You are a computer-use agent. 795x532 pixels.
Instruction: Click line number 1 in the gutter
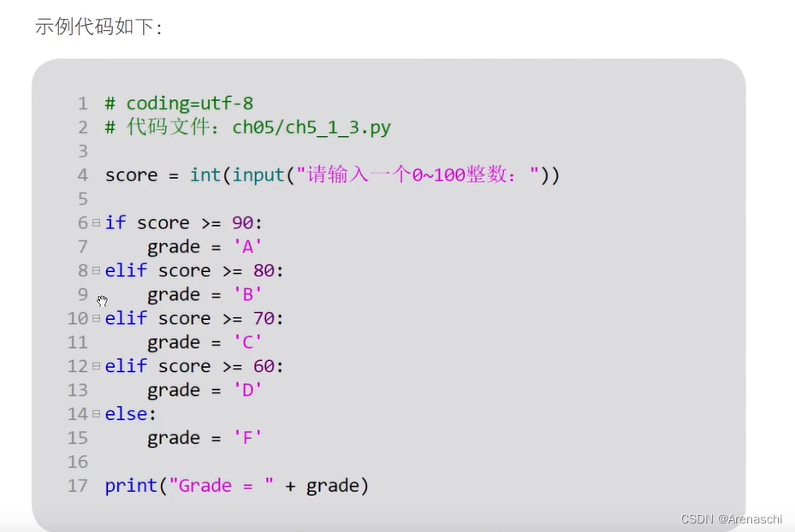click(x=83, y=103)
